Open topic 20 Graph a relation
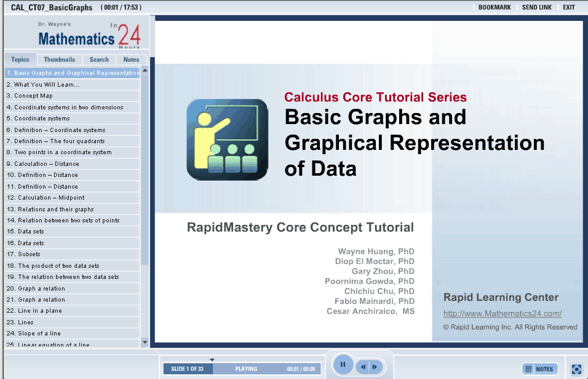 (x=73, y=289)
